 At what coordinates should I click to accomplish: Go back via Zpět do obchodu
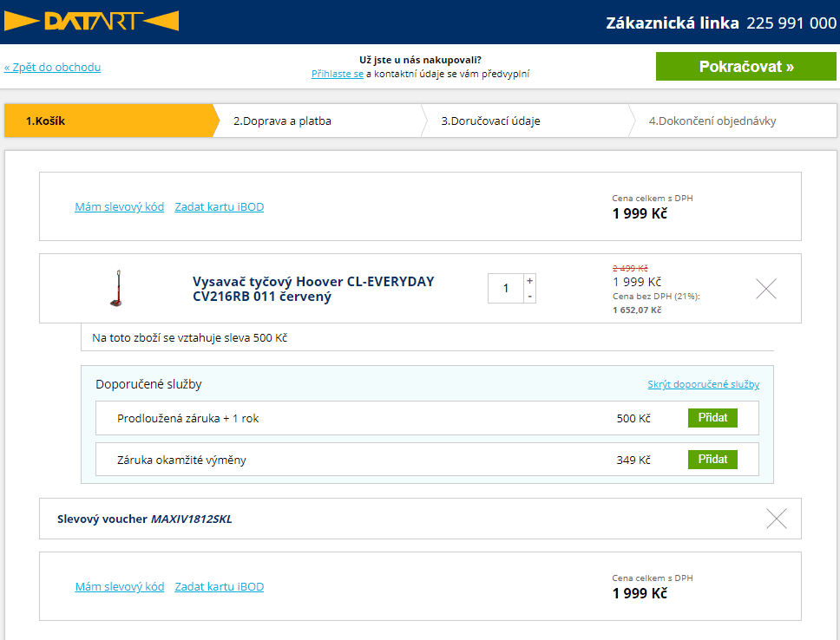click(52, 68)
